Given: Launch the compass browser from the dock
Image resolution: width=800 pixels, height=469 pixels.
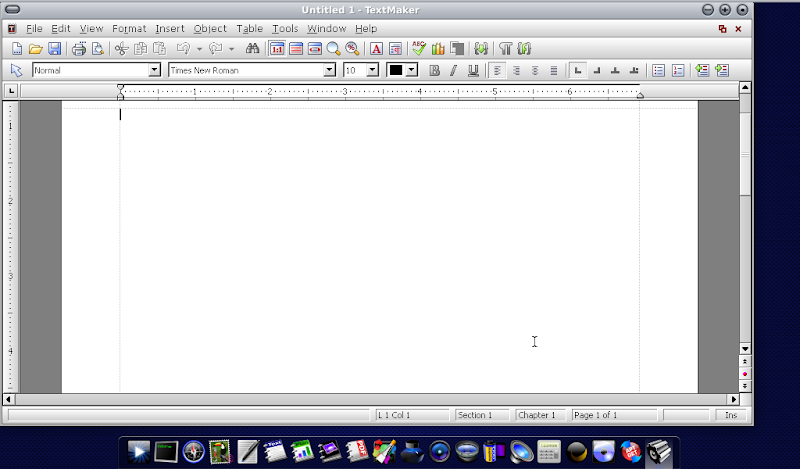Looking at the screenshot, I should tap(193, 452).
